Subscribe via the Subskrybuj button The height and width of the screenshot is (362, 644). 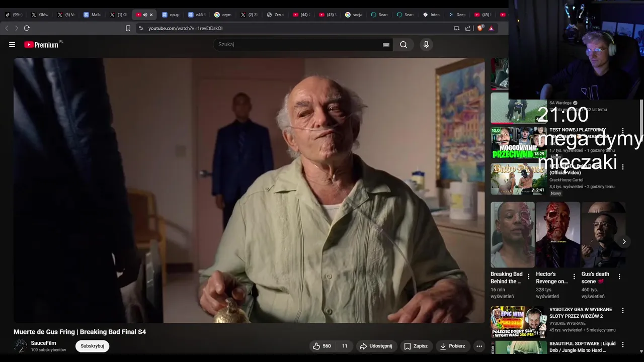[92, 346]
